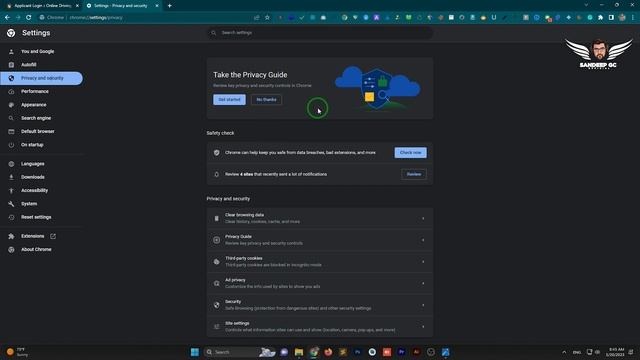The height and width of the screenshot is (360, 640).
Task: Click Check now in Safety check
Action: [410, 153]
